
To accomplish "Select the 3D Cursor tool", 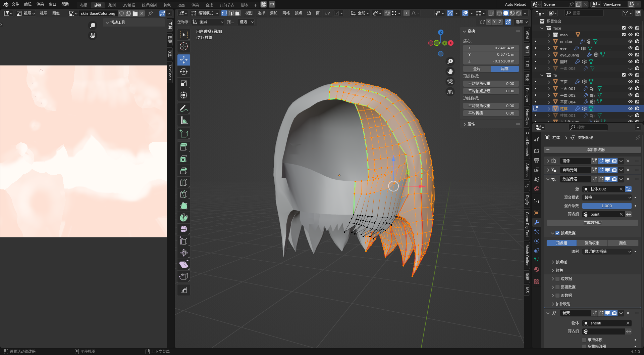I will point(184,46).
